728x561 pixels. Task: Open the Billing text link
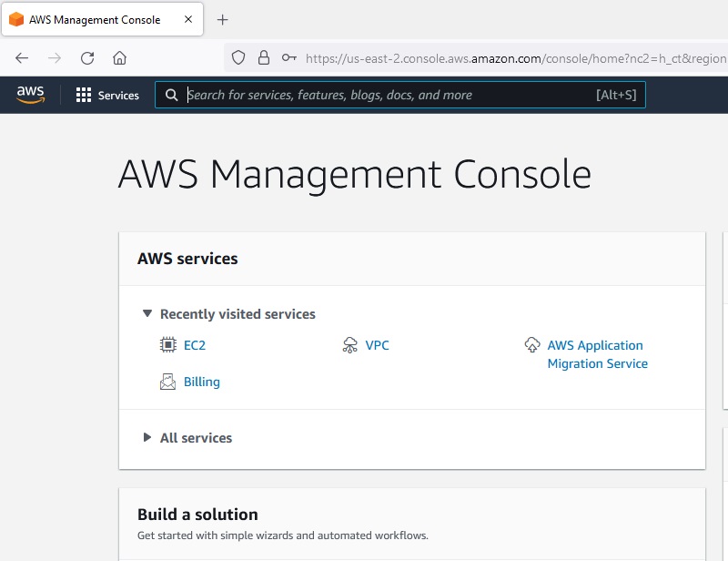point(201,382)
